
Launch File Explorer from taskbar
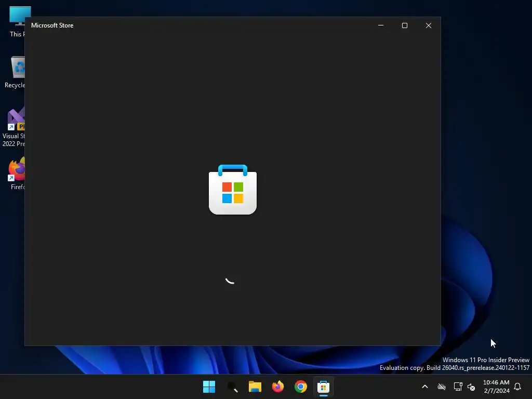pyautogui.click(x=255, y=387)
